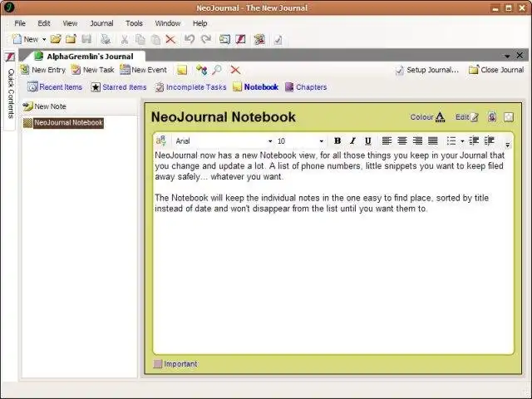Click the Copy toolbar icon
The image size is (532, 399).
coord(140,40)
